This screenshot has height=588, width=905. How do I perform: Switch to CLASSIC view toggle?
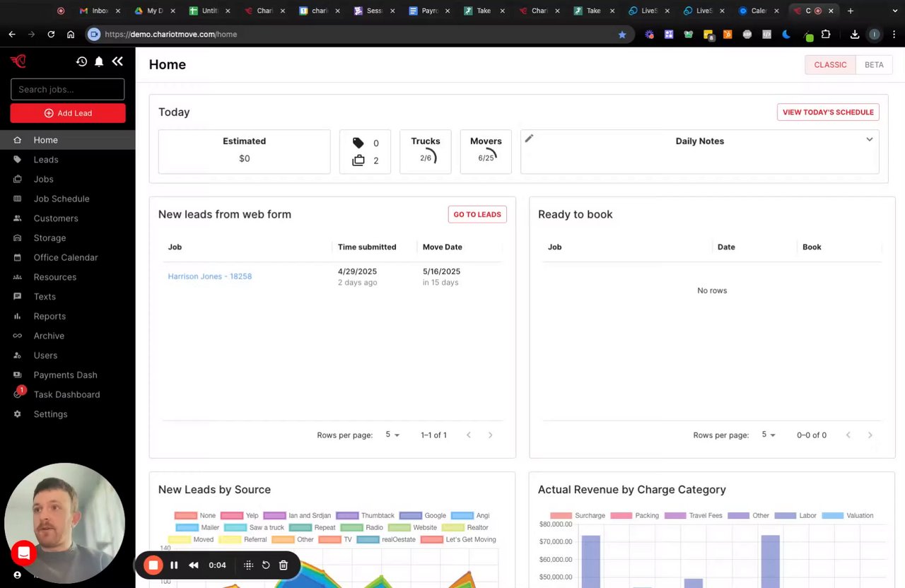point(830,64)
